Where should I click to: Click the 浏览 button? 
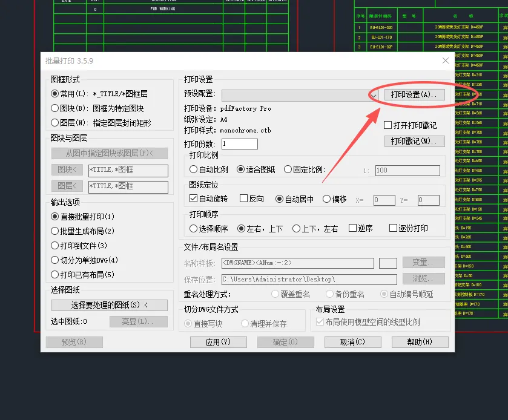(x=424, y=278)
